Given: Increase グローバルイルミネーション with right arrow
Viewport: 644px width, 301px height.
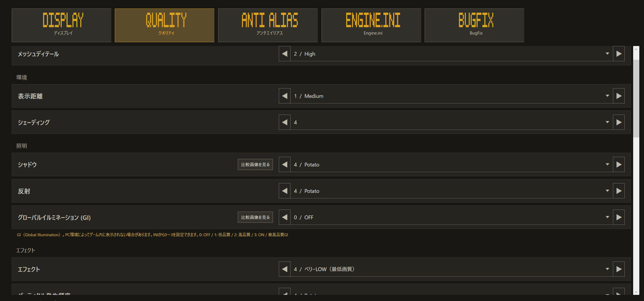Looking at the screenshot, I should pyautogui.click(x=619, y=217).
